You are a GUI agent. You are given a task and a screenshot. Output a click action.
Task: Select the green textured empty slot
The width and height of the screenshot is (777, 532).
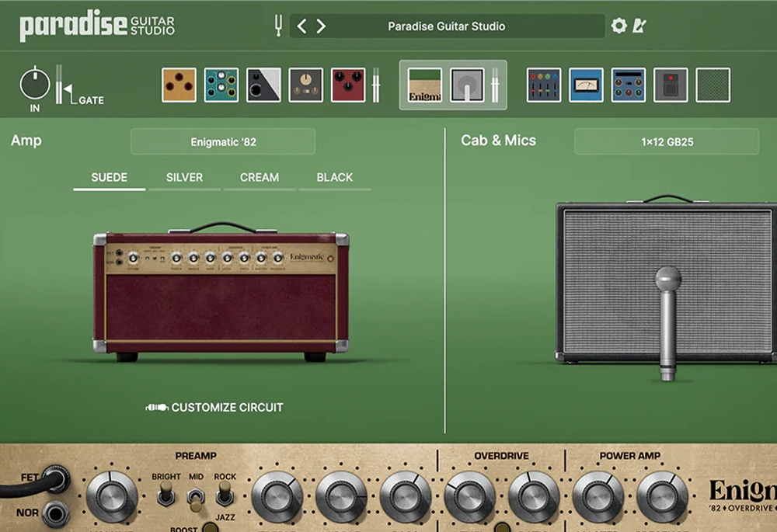tap(713, 85)
